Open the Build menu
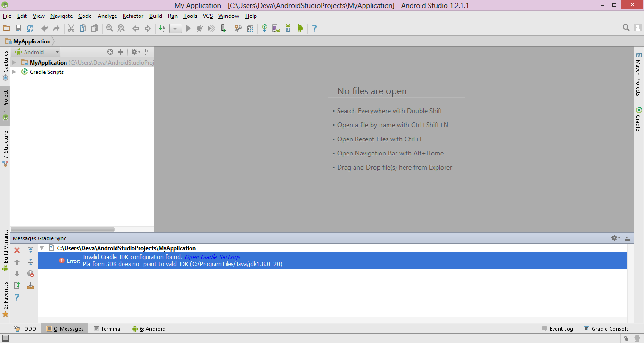 [x=156, y=16]
